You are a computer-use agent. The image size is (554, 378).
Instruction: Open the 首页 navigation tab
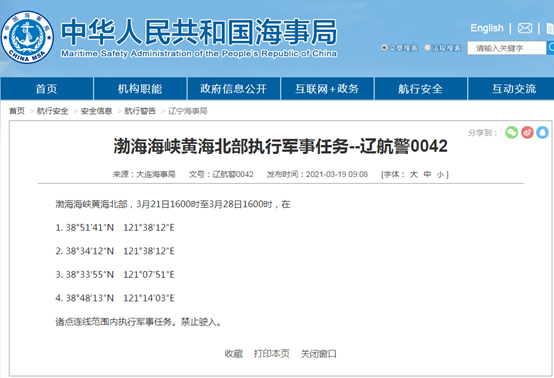click(x=47, y=89)
